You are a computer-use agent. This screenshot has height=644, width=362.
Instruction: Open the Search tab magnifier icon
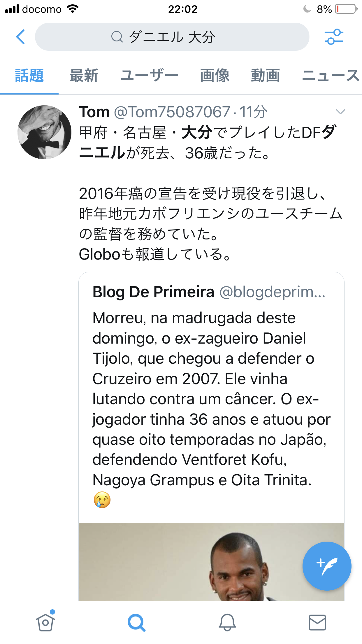coord(136,622)
